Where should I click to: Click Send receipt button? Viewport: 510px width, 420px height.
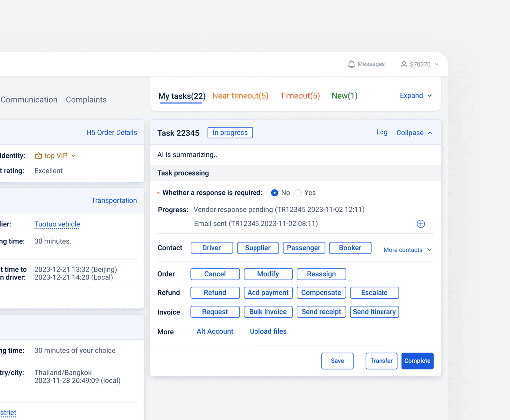click(x=321, y=312)
